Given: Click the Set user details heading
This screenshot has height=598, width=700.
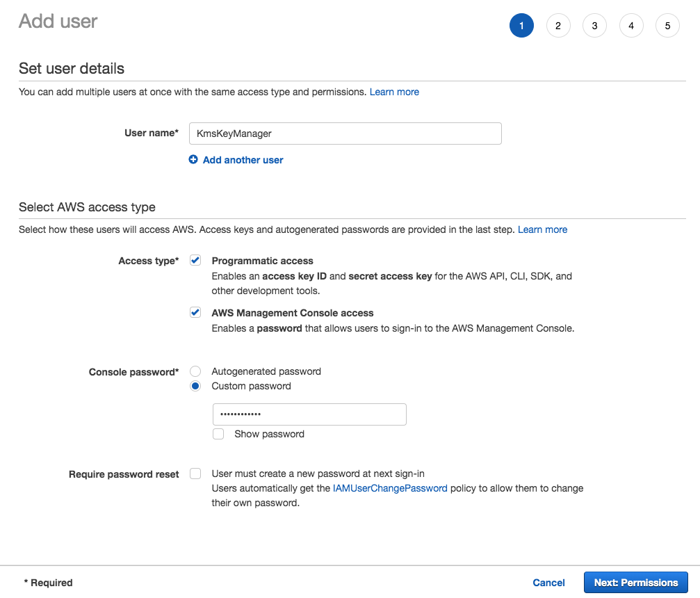Looking at the screenshot, I should pos(72,68).
